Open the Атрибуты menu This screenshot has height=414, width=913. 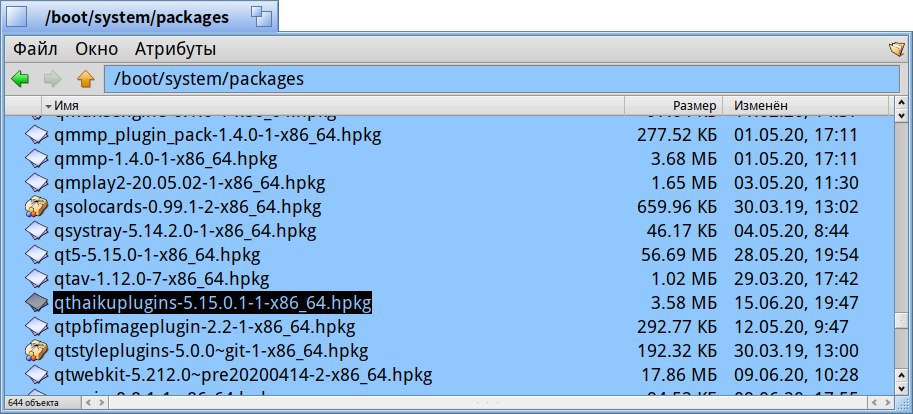pyautogui.click(x=175, y=49)
